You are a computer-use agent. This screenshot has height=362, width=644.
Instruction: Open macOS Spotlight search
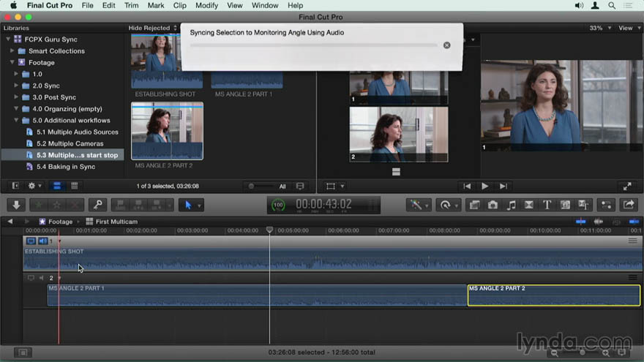(612, 5)
